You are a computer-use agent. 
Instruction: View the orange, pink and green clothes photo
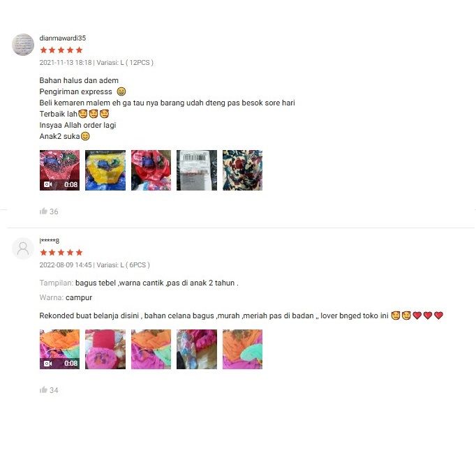(151, 349)
